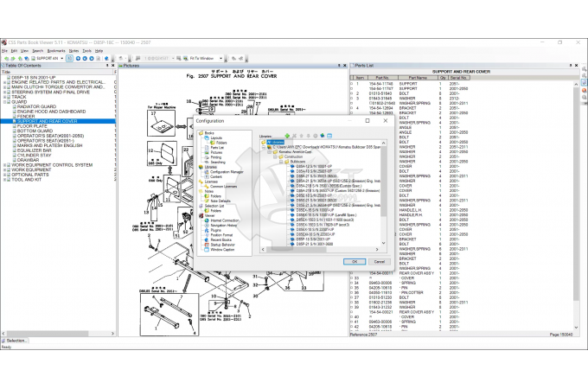Click the green back arrow in main toolbar
This screenshot has height=389, width=588.
click(6, 59)
